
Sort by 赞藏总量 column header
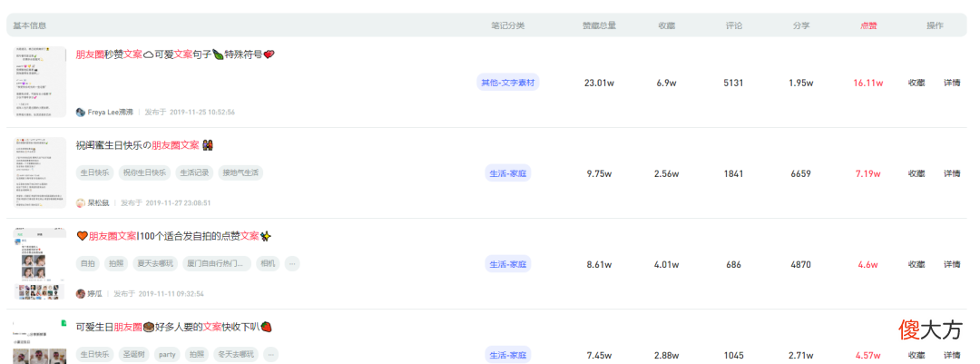coord(600,25)
